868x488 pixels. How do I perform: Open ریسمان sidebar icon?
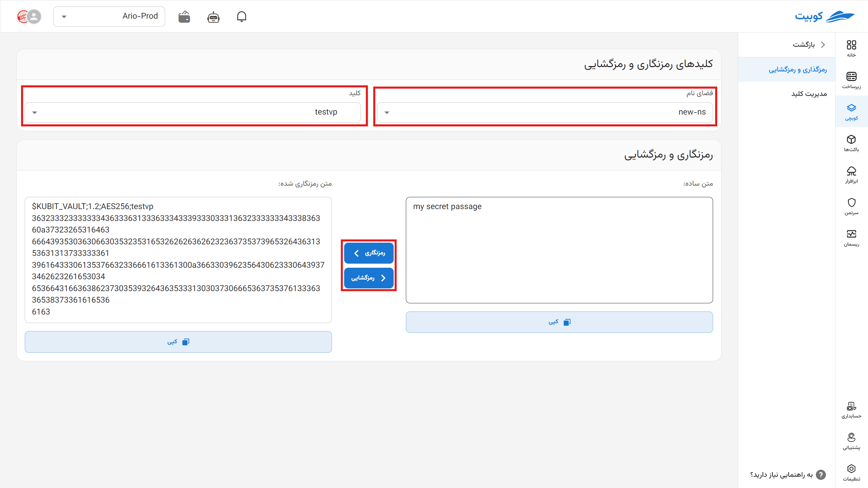point(851,238)
